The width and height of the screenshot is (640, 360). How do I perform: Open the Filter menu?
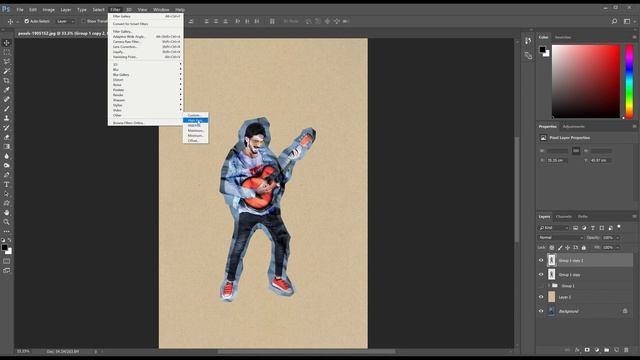pos(116,9)
